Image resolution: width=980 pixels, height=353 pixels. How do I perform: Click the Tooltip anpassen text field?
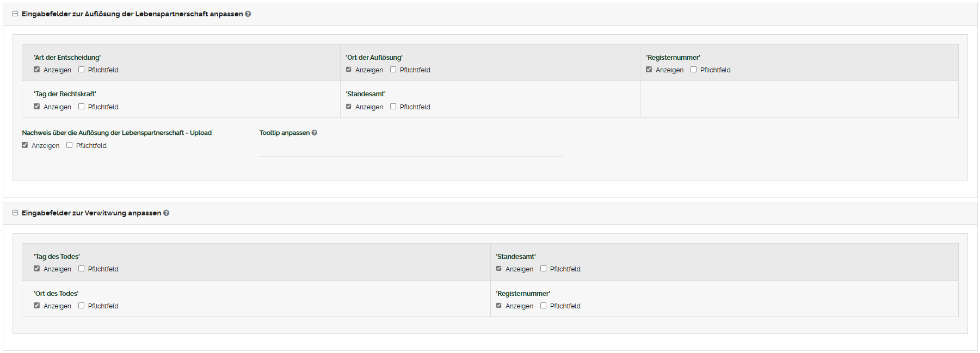point(411,150)
